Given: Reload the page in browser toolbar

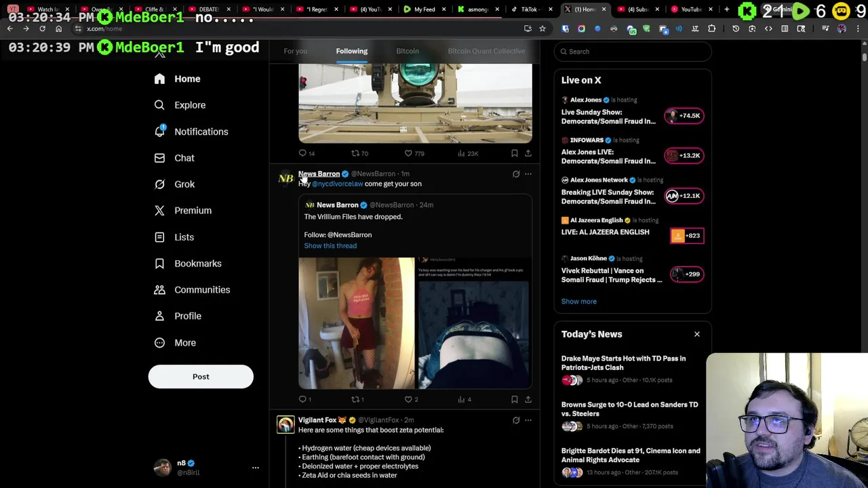Looking at the screenshot, I should (42, 28).
